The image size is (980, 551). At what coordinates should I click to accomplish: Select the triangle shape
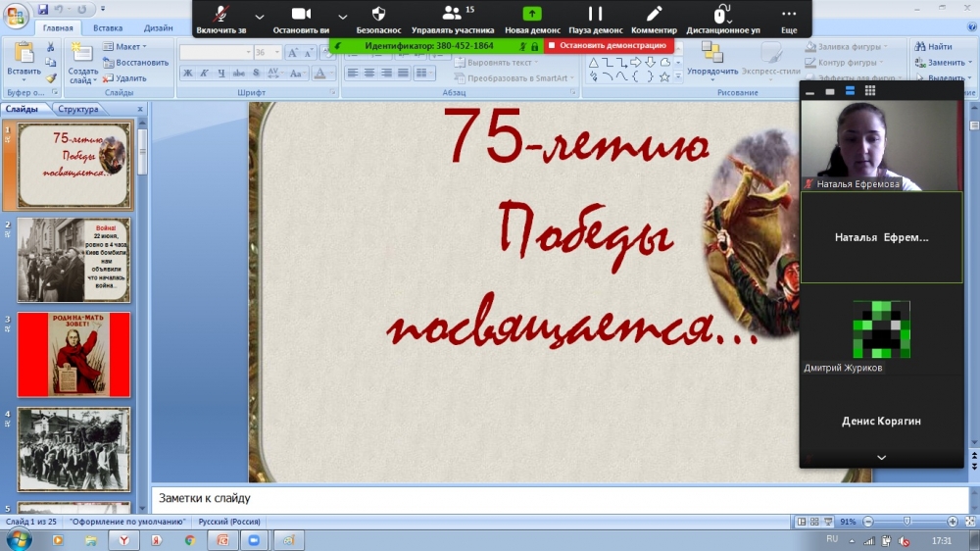click(x=594, y=62)
